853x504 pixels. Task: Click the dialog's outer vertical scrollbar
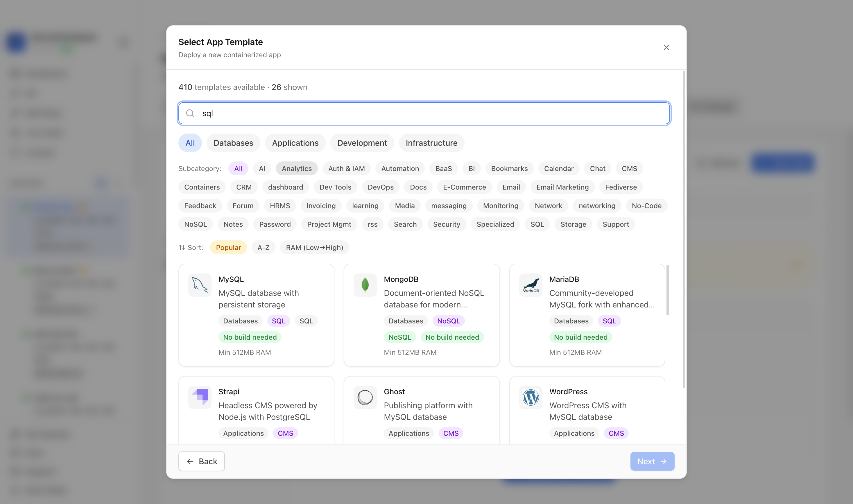coord(684,230)
